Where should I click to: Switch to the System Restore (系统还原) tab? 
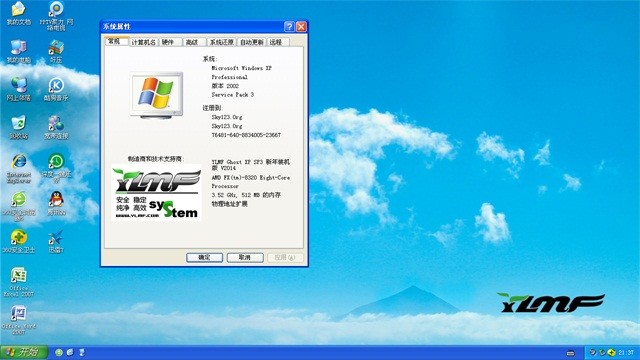coord(222,42)
